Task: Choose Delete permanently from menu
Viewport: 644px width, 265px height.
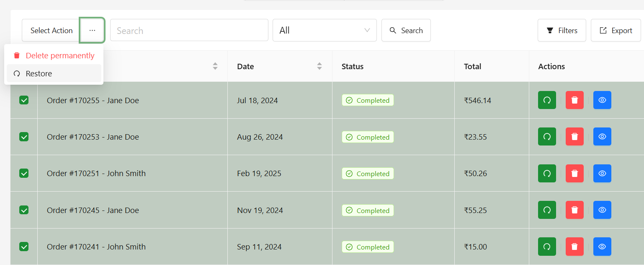Action: tap(54, 55)
